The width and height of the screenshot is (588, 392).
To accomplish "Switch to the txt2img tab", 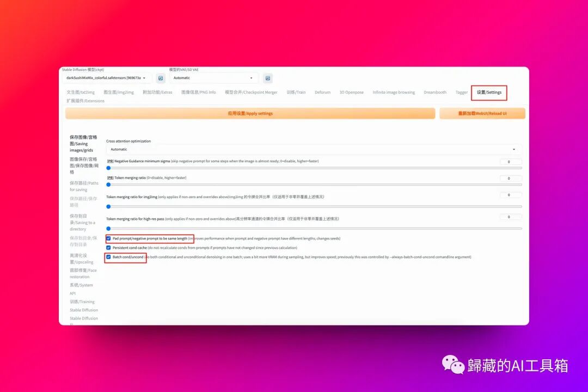I will [x=81, y=92].
